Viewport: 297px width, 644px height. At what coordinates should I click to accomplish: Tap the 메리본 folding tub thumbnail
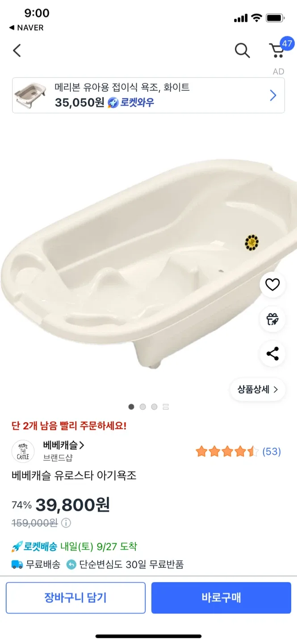point(30,95)
